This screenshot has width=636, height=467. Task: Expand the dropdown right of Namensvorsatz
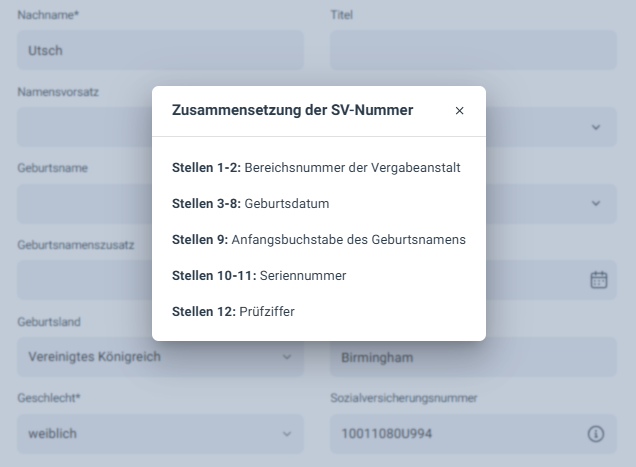pyautogui.click(x=596, y=127)
